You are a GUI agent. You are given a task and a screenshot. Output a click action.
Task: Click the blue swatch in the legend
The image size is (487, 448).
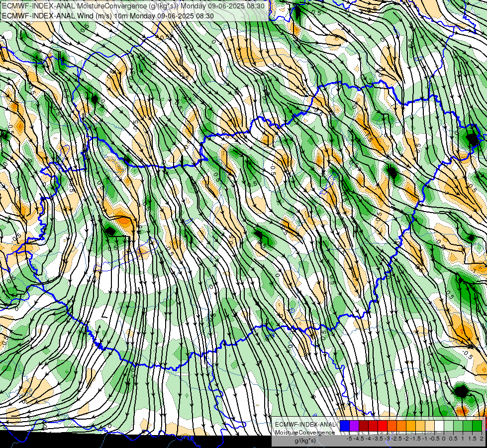345,426
